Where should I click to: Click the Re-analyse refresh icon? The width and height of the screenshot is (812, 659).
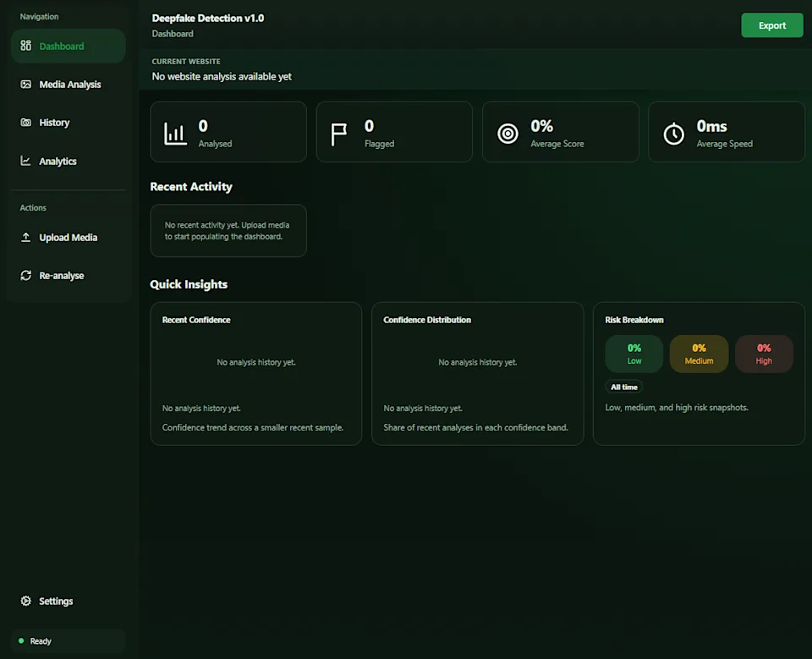pyautogui.click(x=26, y=275)
